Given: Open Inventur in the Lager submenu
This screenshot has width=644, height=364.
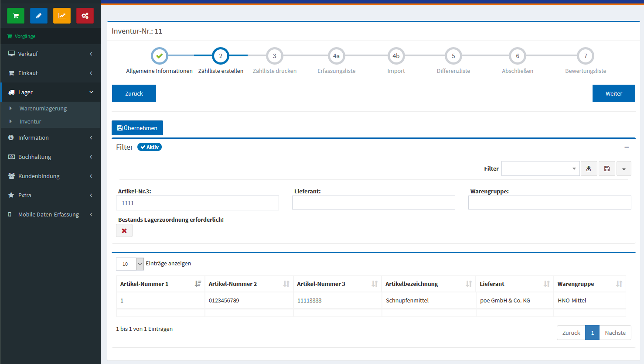Looking at the screenshot, I should coord(30,121).
